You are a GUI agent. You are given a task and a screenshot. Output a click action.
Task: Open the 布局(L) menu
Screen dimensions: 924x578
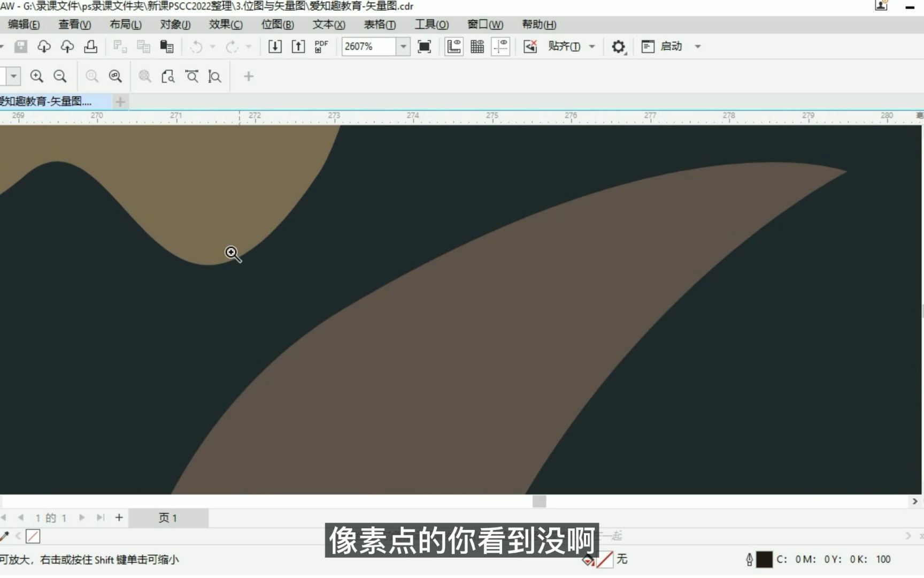125,25
